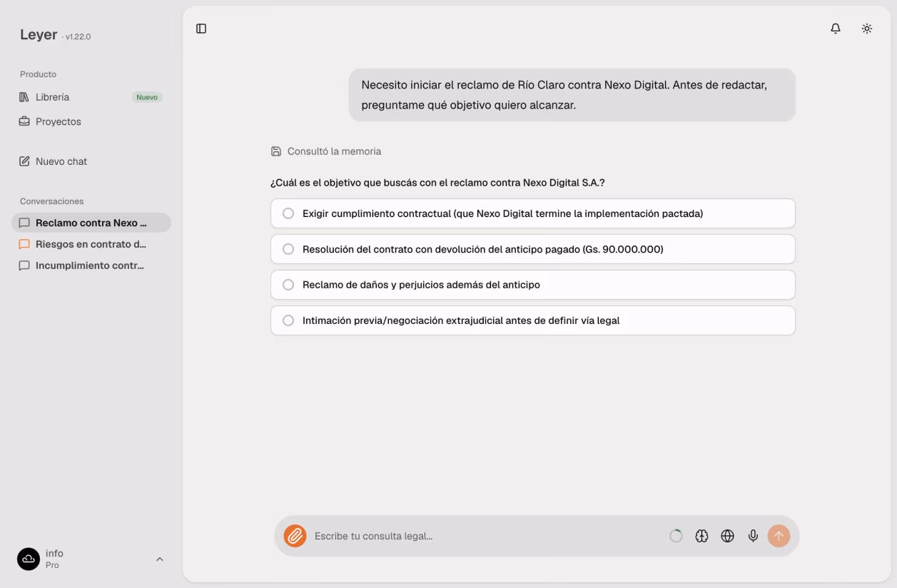Toggle the sidebar panel icon
The width and height of the screenshot is (897, 588).
click(x=201, y=29)
